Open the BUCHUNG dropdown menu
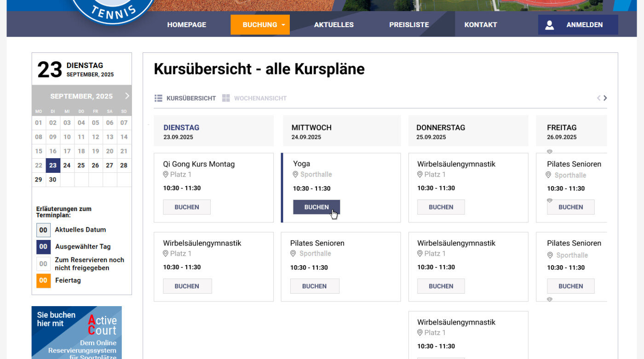Image resolution: width=644 pixels, height=359 pixels. coord(260,24)
